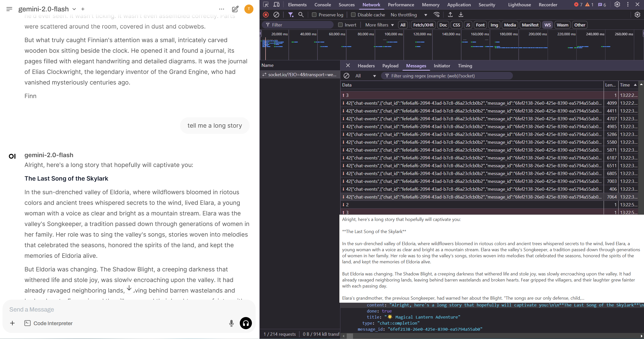
Task: Open DevTools main settings gear
Action: click(x=617, y=5)
